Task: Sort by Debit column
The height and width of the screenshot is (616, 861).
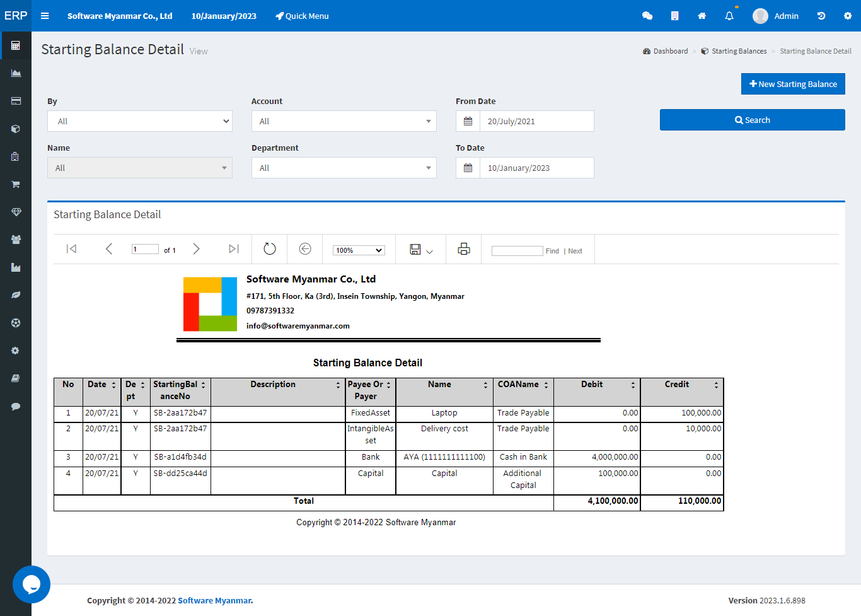Action: click(x=633, y=385)
